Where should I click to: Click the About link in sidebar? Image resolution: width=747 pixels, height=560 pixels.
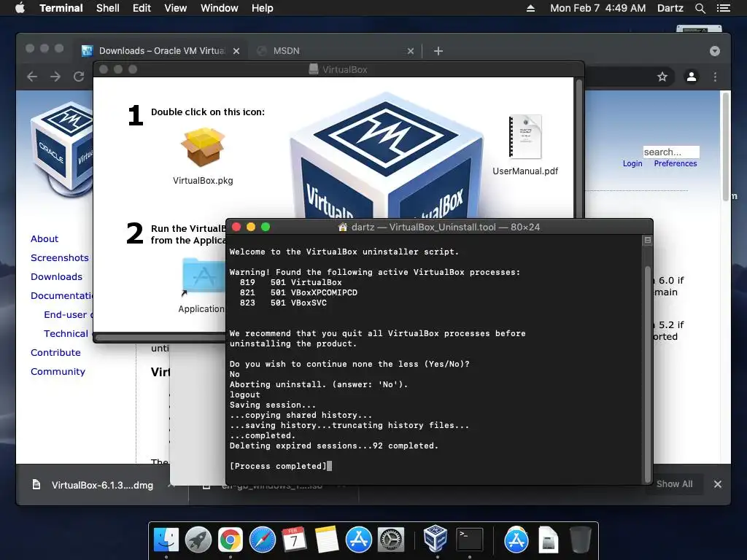click(x=44, y=238)
